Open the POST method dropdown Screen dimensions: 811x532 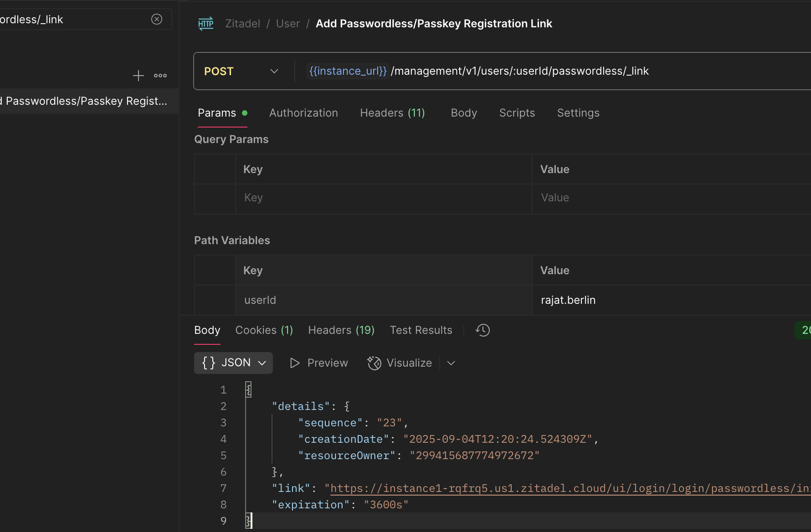click(241, 72)
